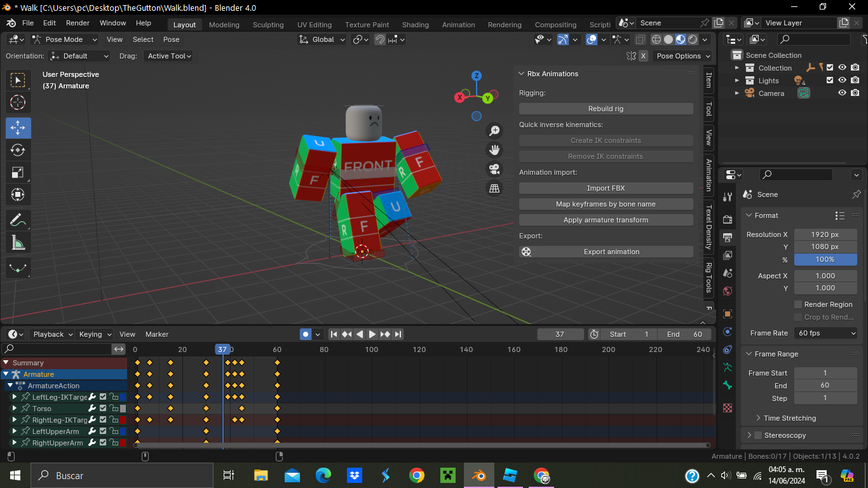Click the Import FBX button
This screenshot has height=488, width=868.
606,188
